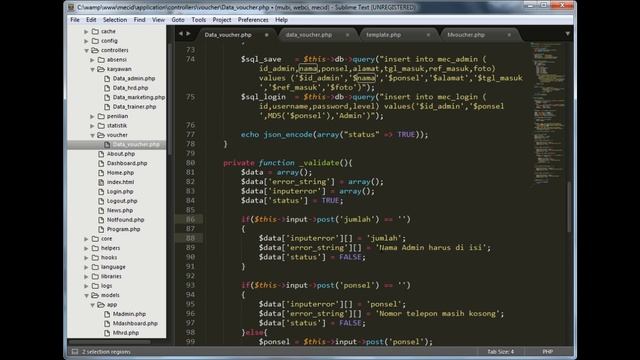Click the minimap code preview

click(x=548, y=114)
